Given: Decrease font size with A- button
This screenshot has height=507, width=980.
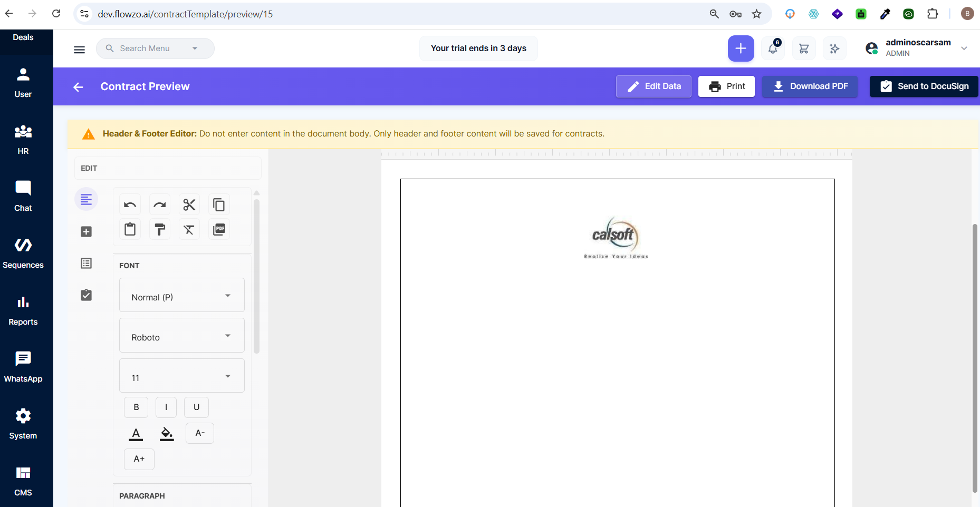Looking at the screenshot, I should 200,433.
